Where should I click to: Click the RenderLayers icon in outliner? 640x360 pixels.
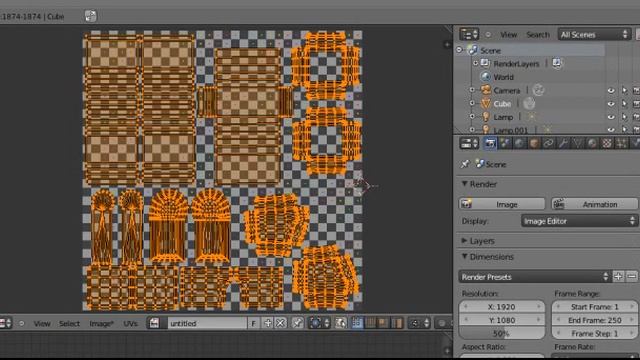[485, 63]
